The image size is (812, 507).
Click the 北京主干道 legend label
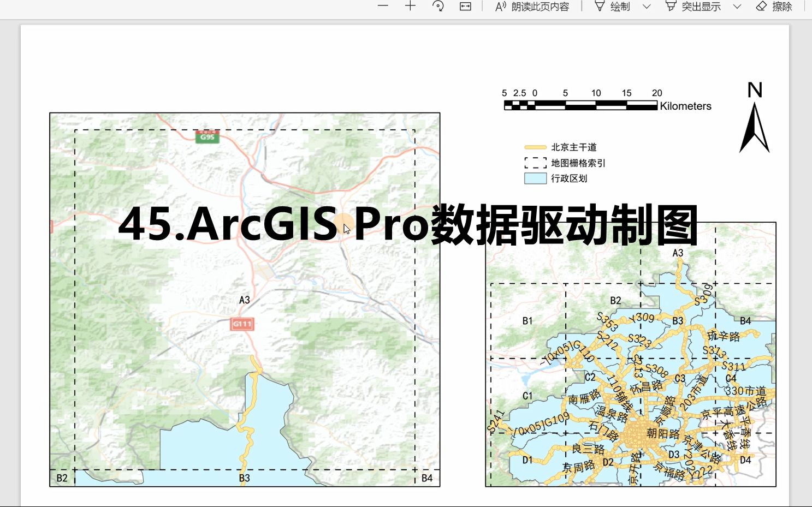coord(574,147)
